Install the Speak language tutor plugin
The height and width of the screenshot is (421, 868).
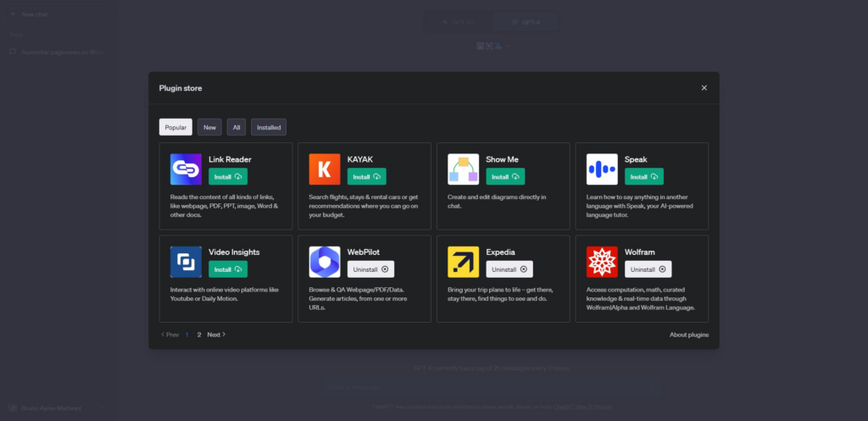click(644, 176)
